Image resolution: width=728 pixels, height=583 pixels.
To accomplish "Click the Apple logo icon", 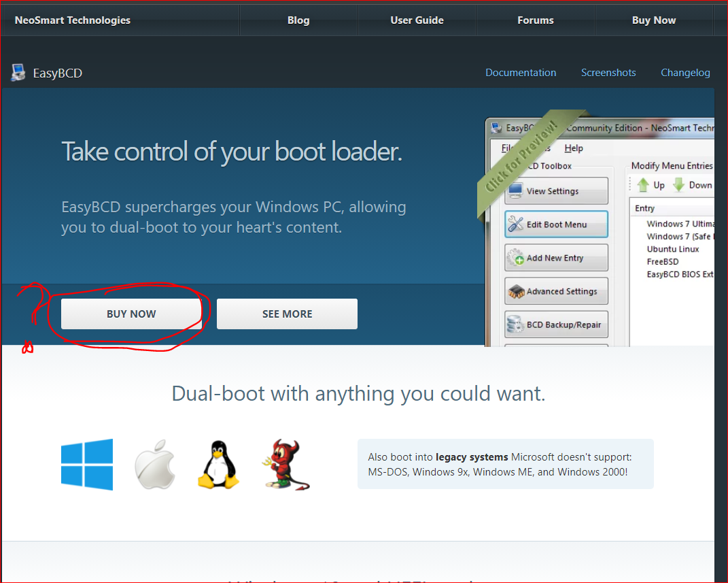I will coord(155,464).
